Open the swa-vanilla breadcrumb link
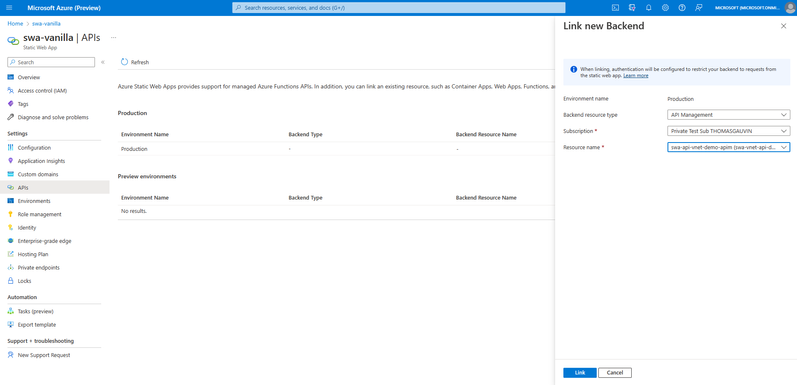Screen dimensions: 797x385 coord(47,23)
